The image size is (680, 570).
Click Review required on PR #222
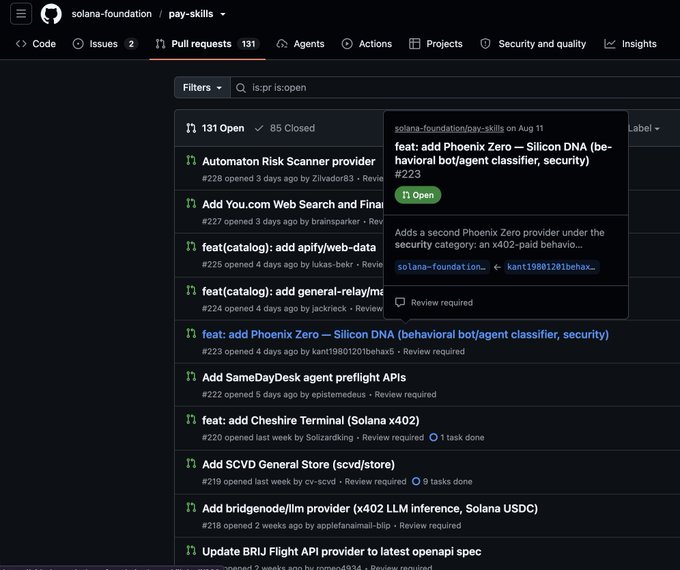point(405,394)
